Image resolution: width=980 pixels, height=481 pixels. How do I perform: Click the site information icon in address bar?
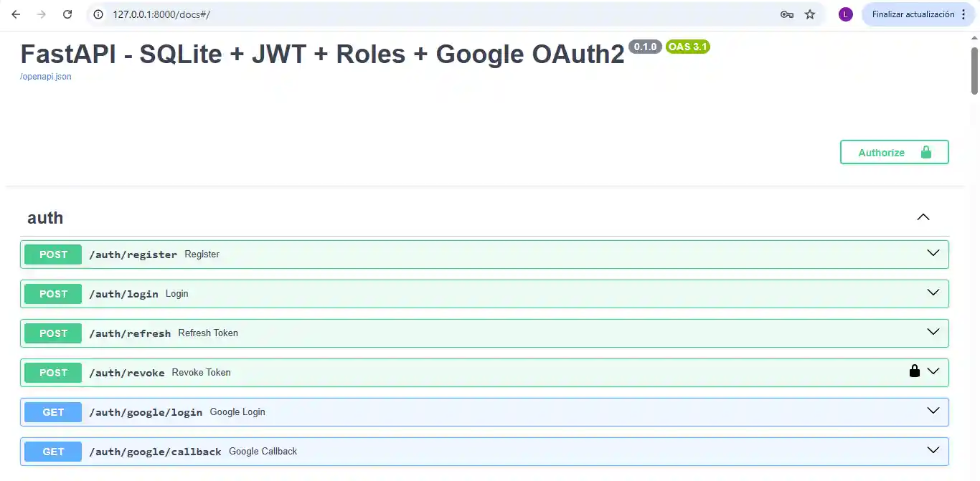pyautogui.click(x=98, y=14)
